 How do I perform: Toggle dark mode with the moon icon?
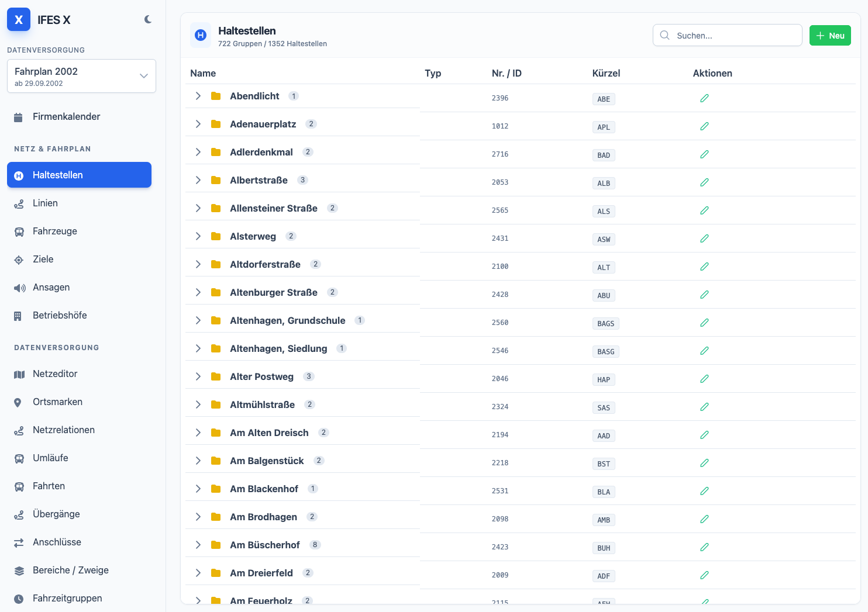148,19
